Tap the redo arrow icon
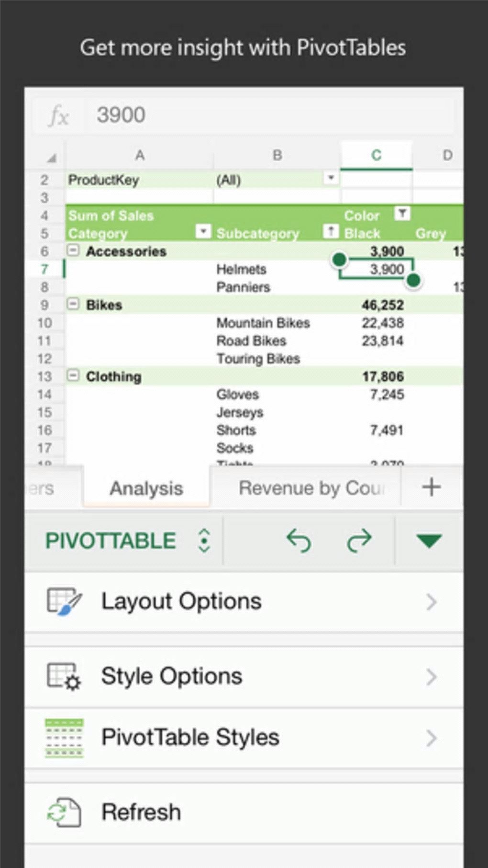This screenshot has width=488, height=868. [x=359, y=541]
